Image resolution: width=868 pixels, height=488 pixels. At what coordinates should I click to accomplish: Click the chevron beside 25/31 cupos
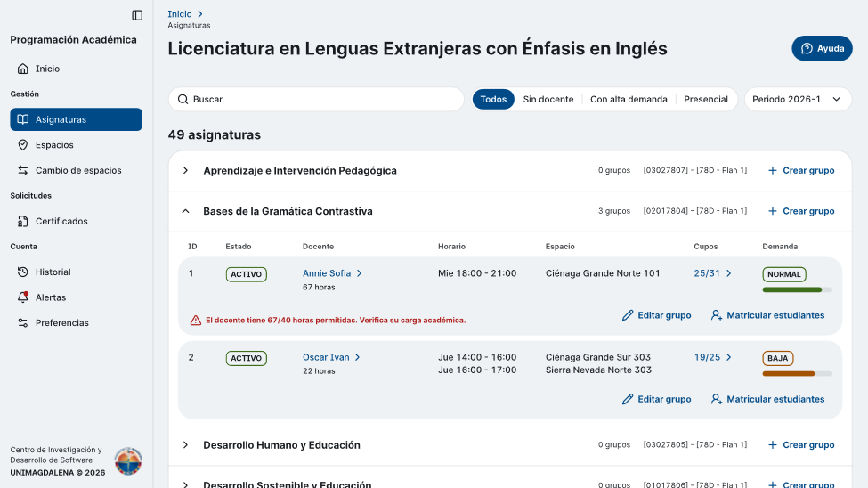[x=728, y=273]
